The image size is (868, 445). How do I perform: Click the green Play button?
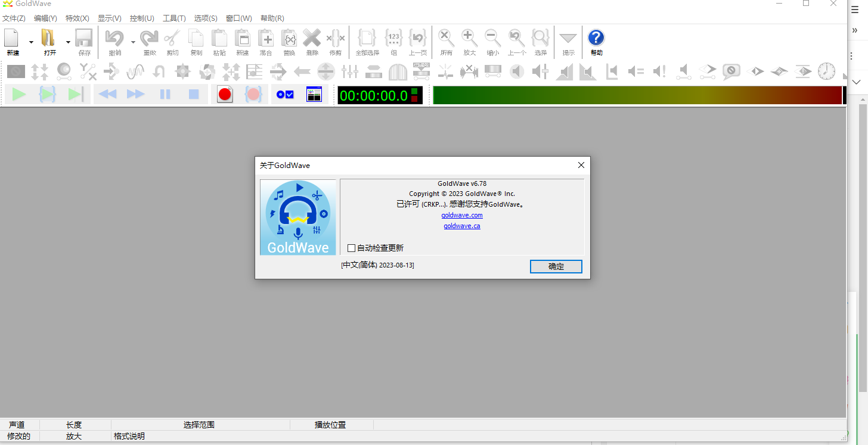pyautogui.click(x=19, y=94)
